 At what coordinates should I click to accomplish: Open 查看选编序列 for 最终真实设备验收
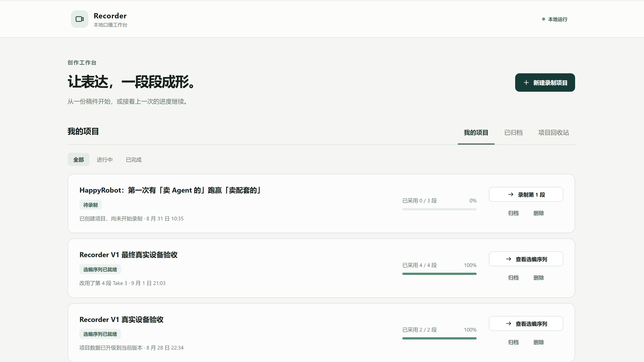pos(526,259)
